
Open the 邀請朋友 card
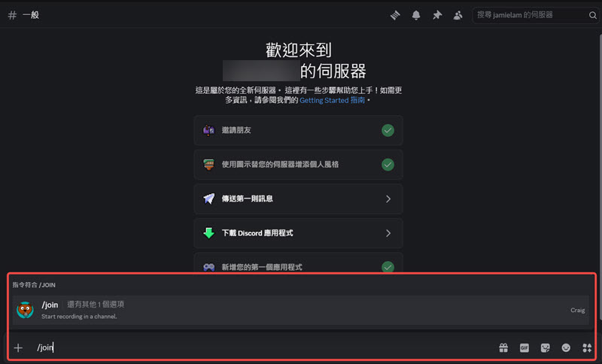298,130
